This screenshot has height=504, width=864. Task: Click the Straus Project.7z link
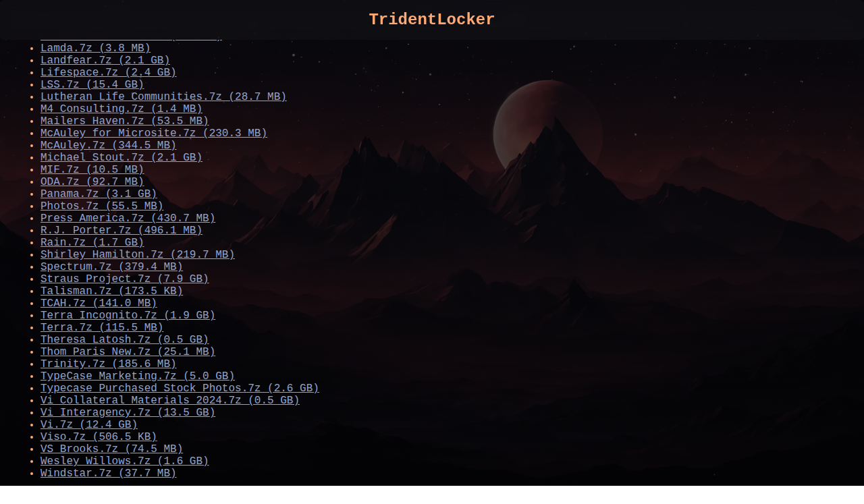click(x=124, y=279)
